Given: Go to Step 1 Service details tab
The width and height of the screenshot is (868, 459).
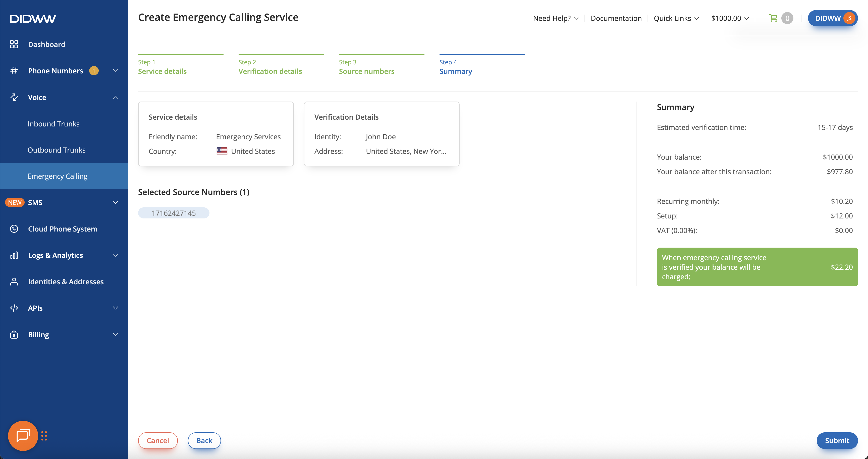Looking at the screenshot, I should tap(162, 71).
